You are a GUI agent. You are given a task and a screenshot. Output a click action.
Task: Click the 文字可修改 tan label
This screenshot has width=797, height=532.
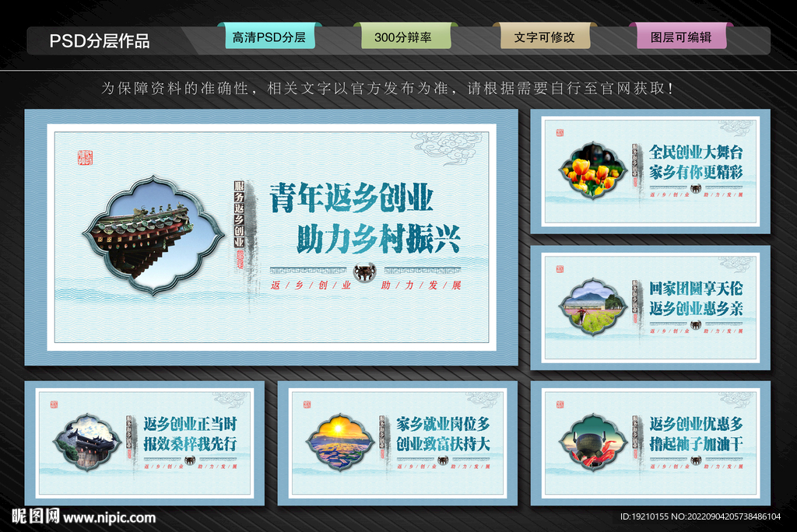click(545, 37)
